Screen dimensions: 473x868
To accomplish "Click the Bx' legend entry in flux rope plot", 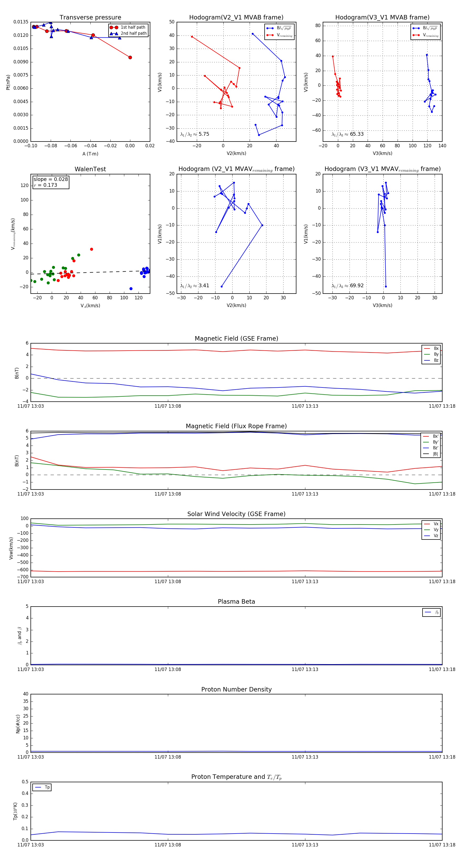I will (431, 436).
